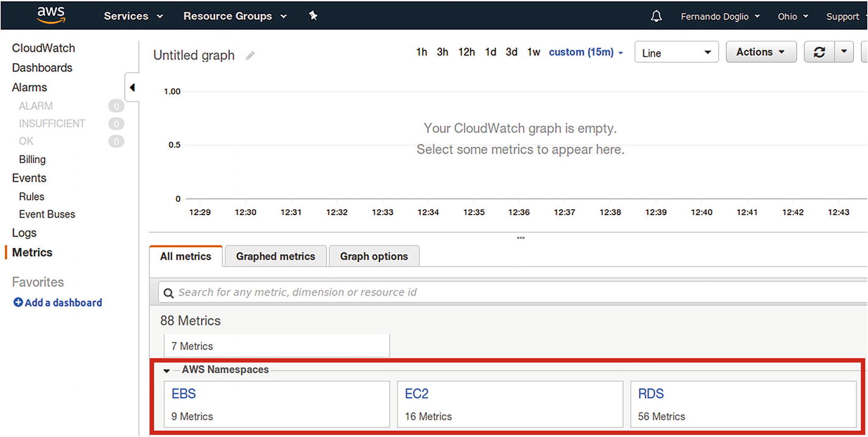Switch to the Graph options tab
Image resolution: width=868 pixels, height=437 pixels.
373,257
